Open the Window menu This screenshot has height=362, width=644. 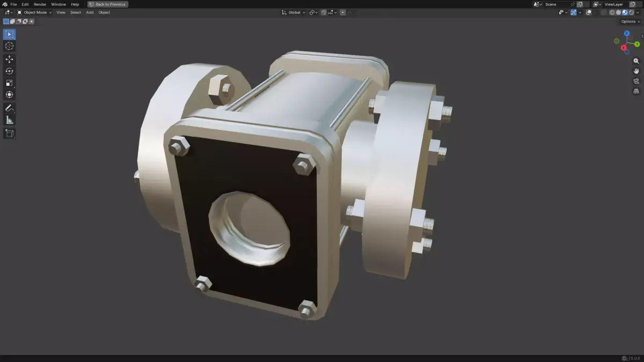coord(58,4)
